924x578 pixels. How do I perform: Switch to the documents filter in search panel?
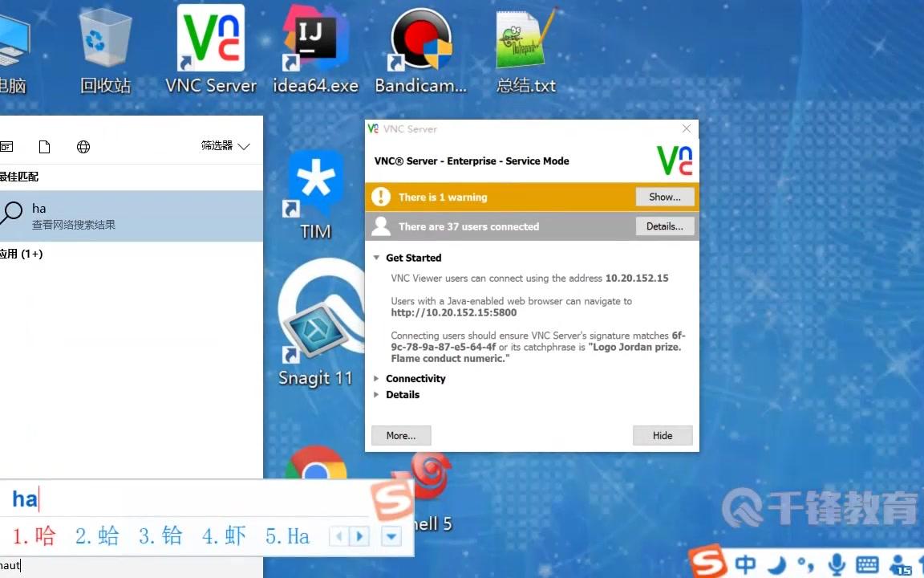[x=44, y=147]
